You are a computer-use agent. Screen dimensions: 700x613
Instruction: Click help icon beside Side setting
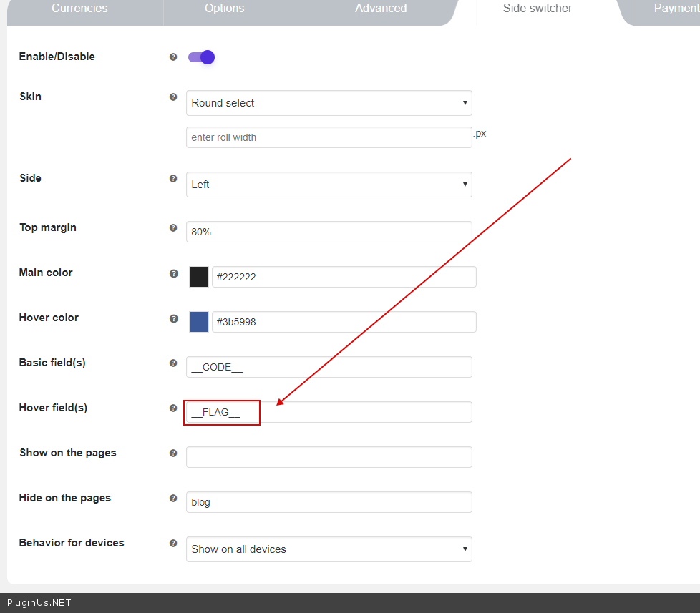click(x=173, y=179)
